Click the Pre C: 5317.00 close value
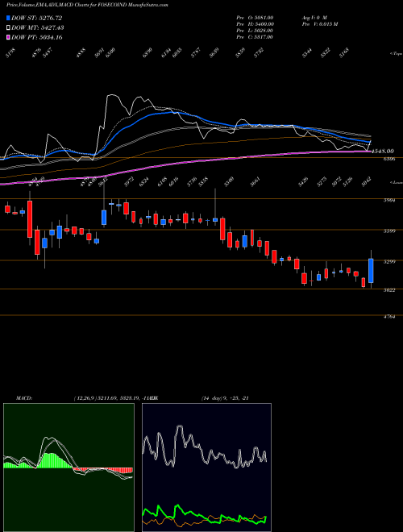The height and width of the screenshot is (532, 403). pyautogui.click(x=255, y=37)
